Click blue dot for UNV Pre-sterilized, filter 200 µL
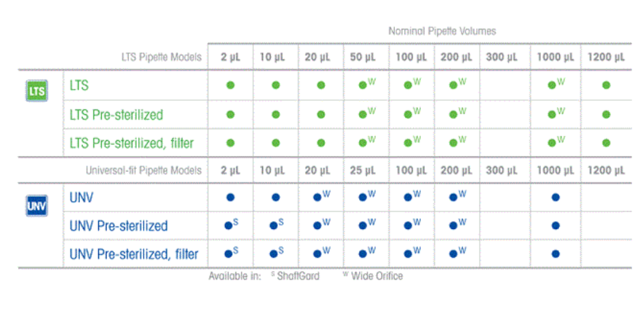The image size is (644, 318). click(x=453, y=254)
